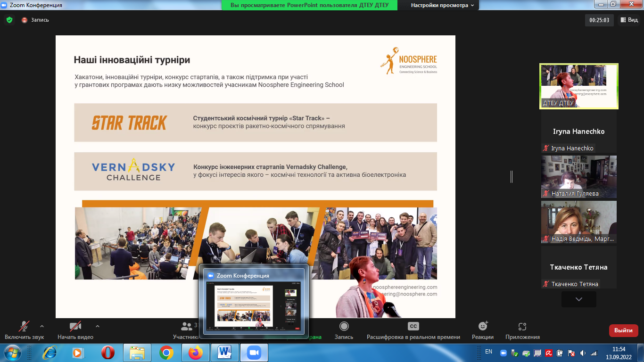Click the Iryna Hanechko muted name label
Image resolution: width=644 pixels, height=362 pixels.
[x=568, y=148]
